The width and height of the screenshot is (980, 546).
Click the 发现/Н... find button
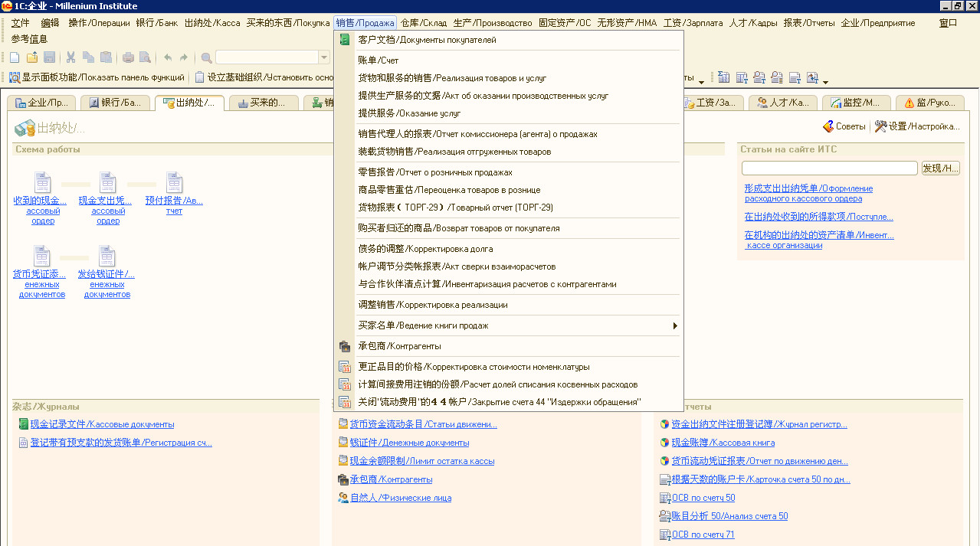tap(940, 168)
